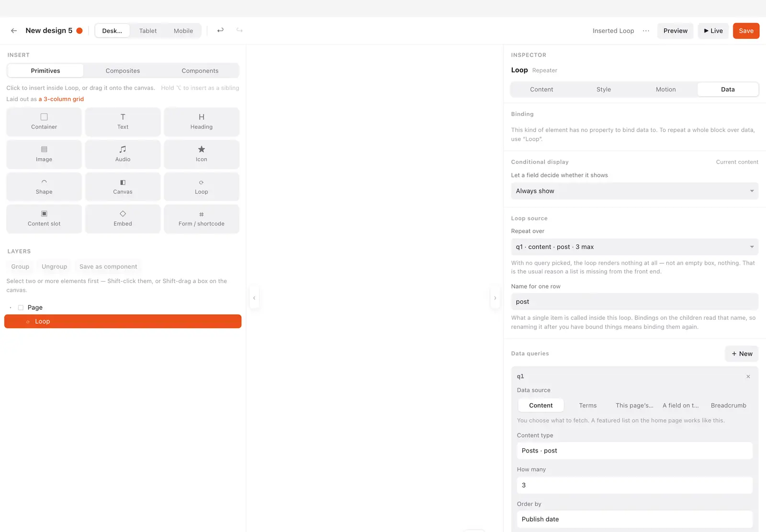Open the Repeat over dropdown
Screen dimensions: 766x532
point(634,247)
